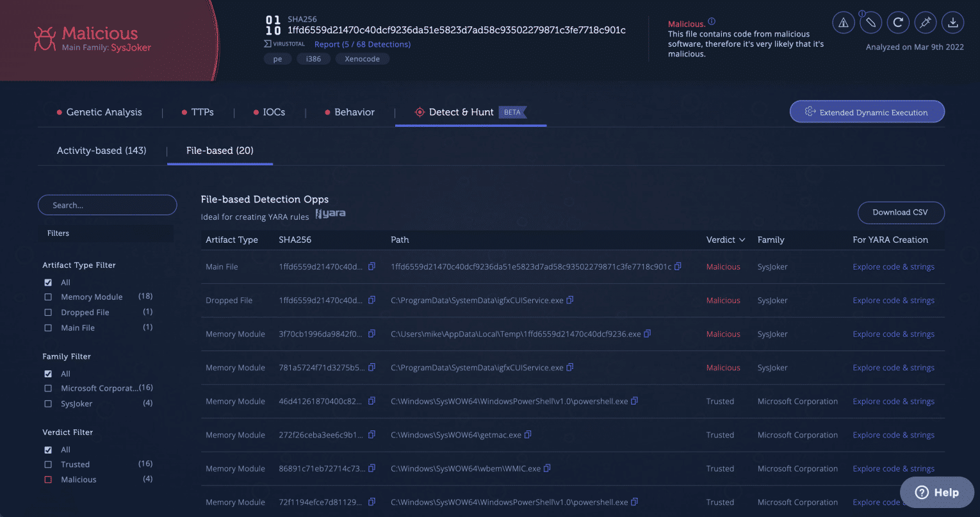Toggle the SysJoker family filter checkbox
Screen dimensions: 980x517
tap(47, 403)
